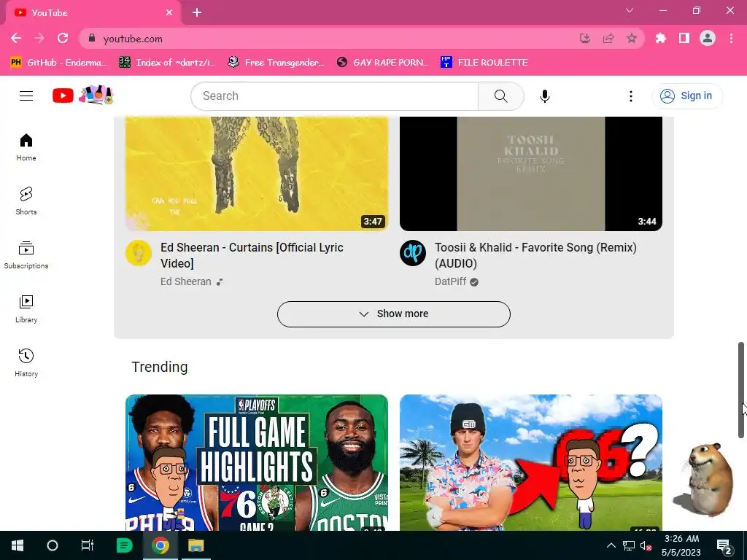Bookmark this page with star icon
This screenshot has height=560, width=747.
(x=631, y=38)
